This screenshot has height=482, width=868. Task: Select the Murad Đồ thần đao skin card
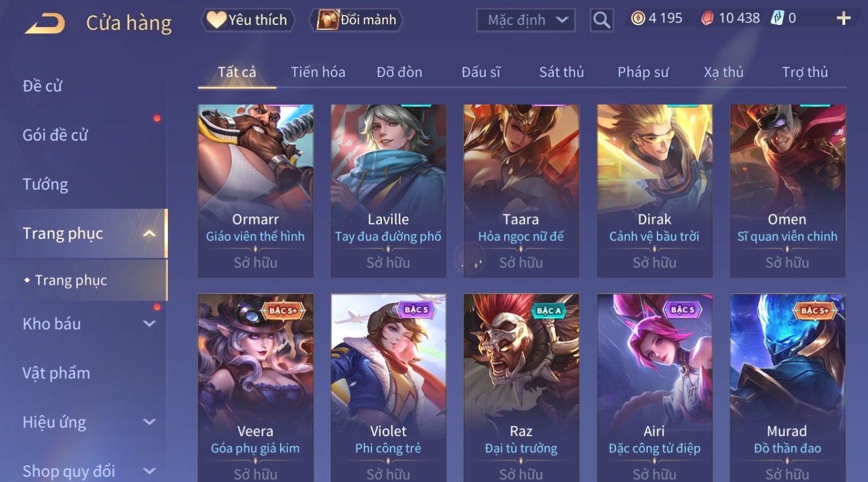(787, 387)
